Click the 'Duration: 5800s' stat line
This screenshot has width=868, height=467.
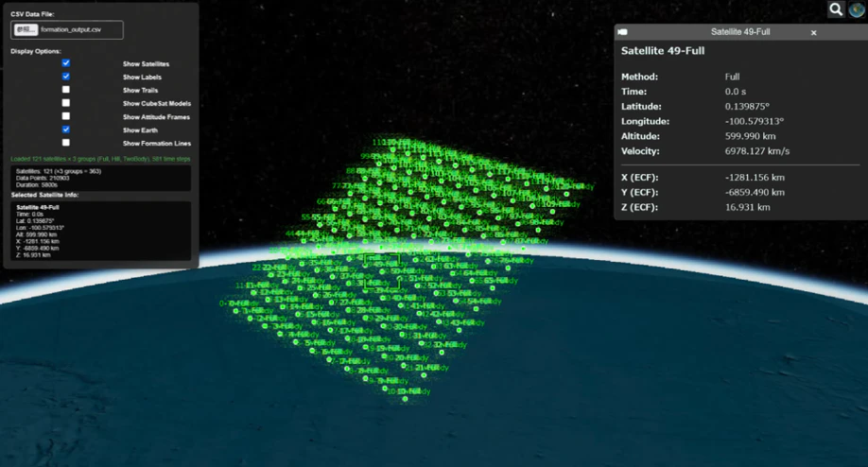[37, 184]
